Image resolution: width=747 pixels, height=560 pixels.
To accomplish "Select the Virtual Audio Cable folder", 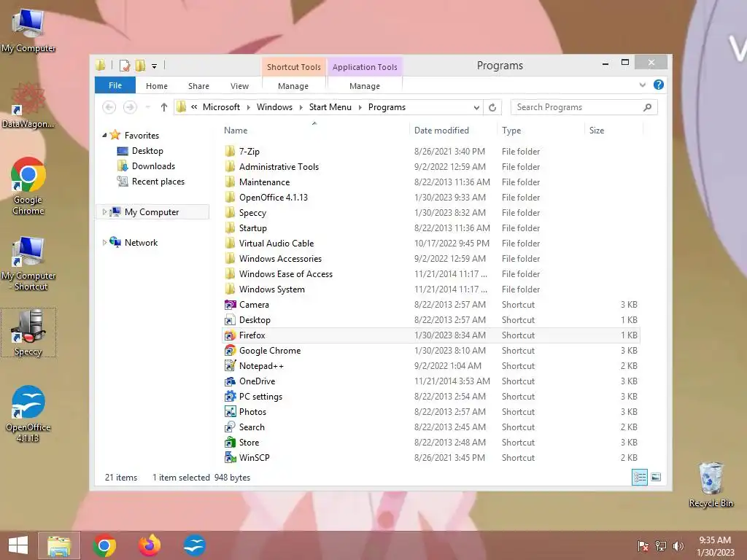I will [276, 244].
